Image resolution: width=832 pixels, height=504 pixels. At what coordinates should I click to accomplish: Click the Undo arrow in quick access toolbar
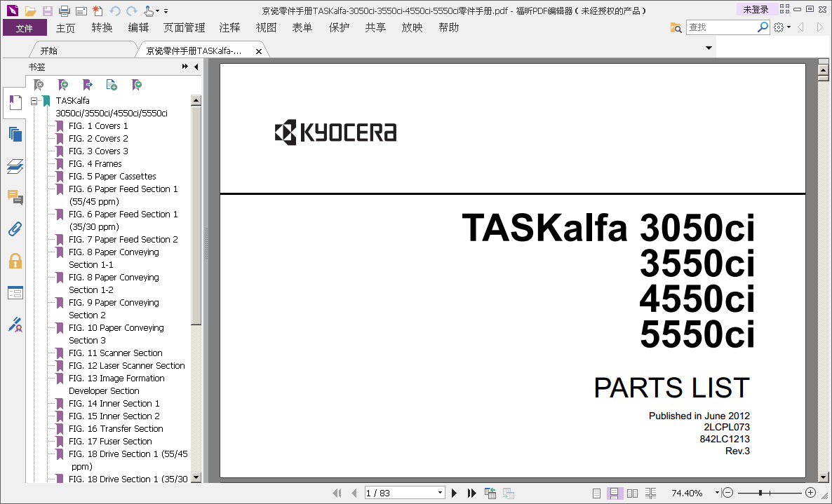114,11
